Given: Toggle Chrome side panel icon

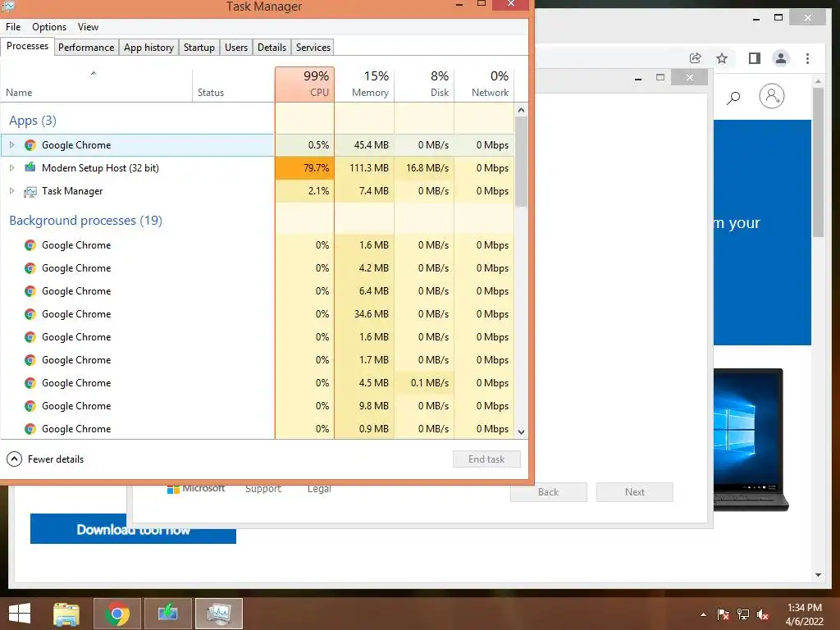Looking at the screenshot, I should (x=755, y=58).
